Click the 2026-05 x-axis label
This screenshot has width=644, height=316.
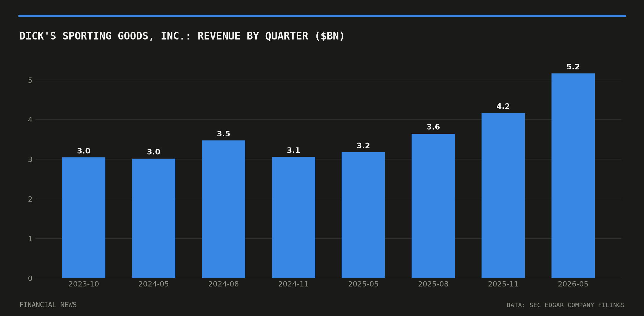[573, 284]
